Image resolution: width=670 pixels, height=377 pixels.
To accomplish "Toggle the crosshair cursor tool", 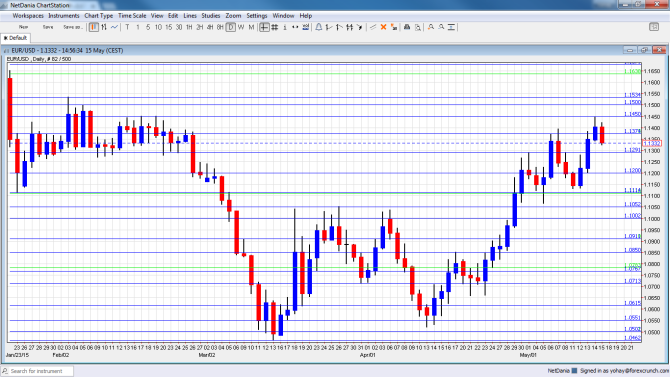I will [264, 27].
